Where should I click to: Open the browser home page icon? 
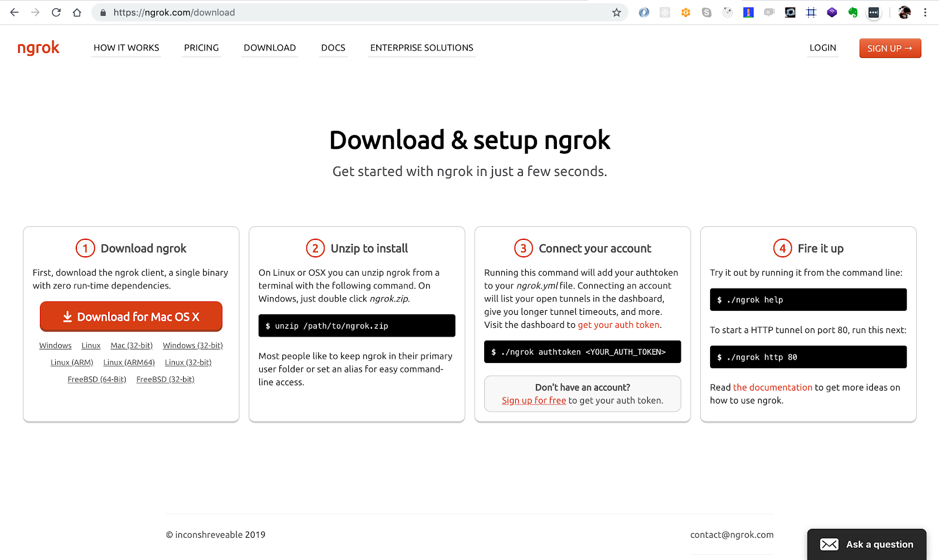pos(77,12)
